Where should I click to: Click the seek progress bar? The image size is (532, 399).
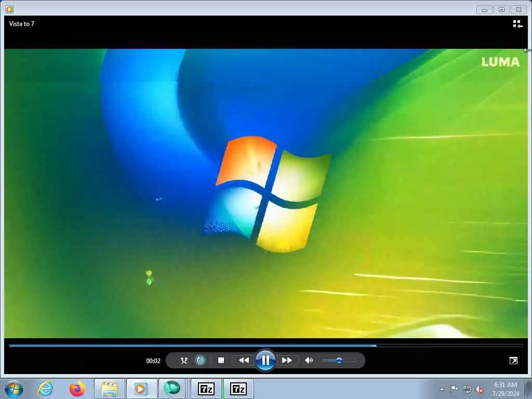tap(266, 345)
